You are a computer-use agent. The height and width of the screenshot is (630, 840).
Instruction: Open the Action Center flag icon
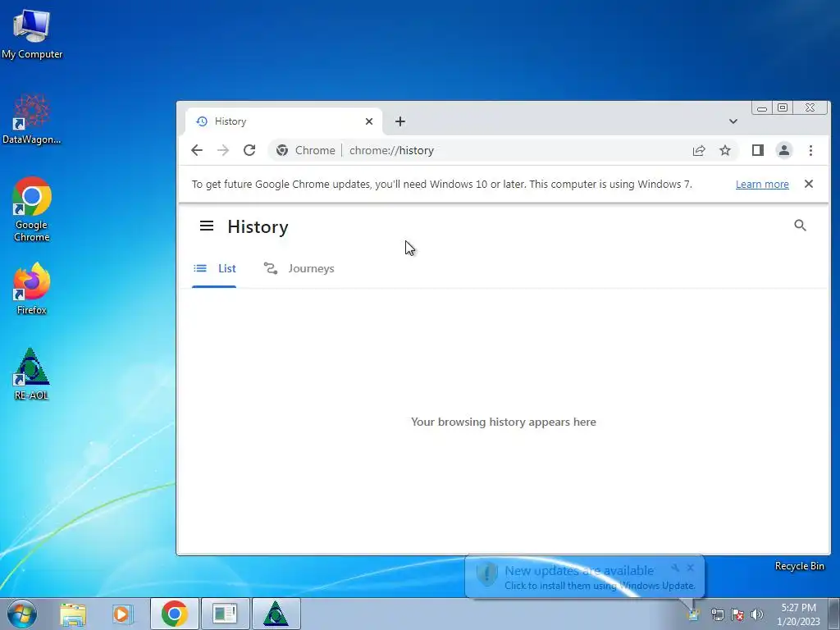tap(737, 614)
